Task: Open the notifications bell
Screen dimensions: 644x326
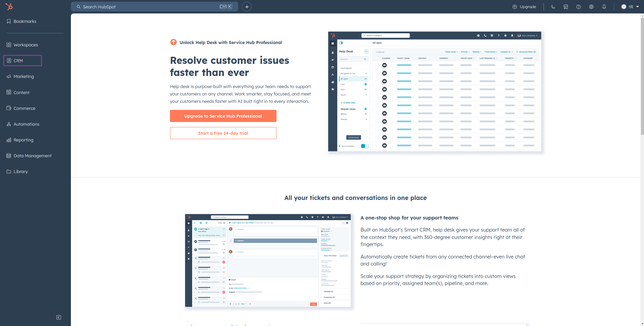Action: point(604,7)
